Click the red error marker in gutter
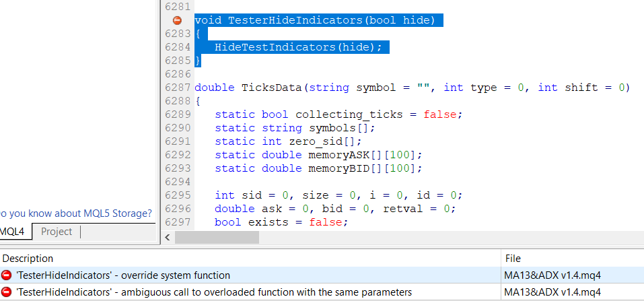644x301 pixels. pyautogui.click(x=177, y=20)
